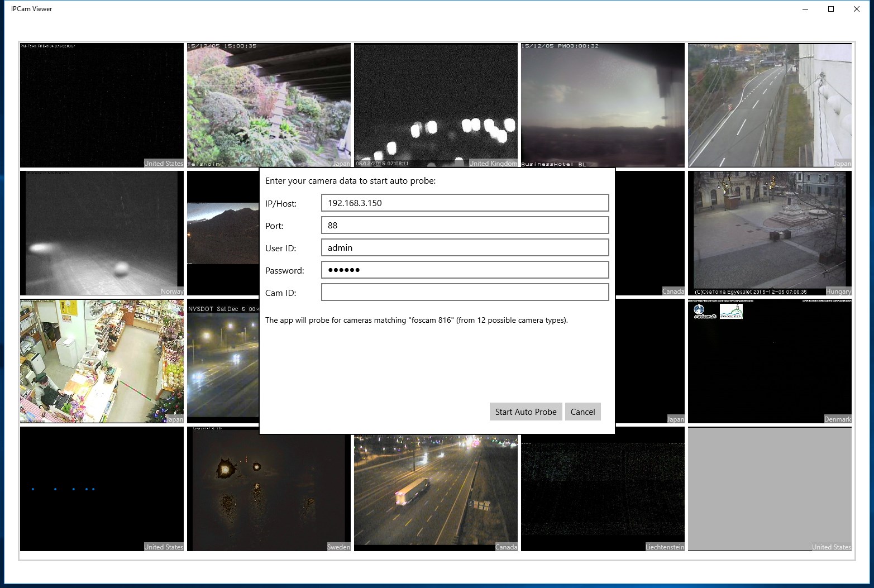The width and height of the screenshot is (874, 588).
Task: Open the Canada nighttime highway camera
Action: 436,489
